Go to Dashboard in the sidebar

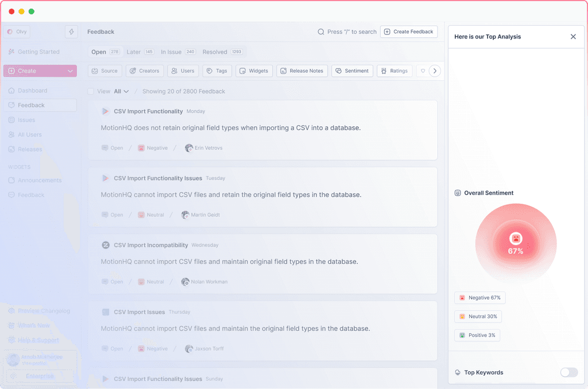pos(28,91)
